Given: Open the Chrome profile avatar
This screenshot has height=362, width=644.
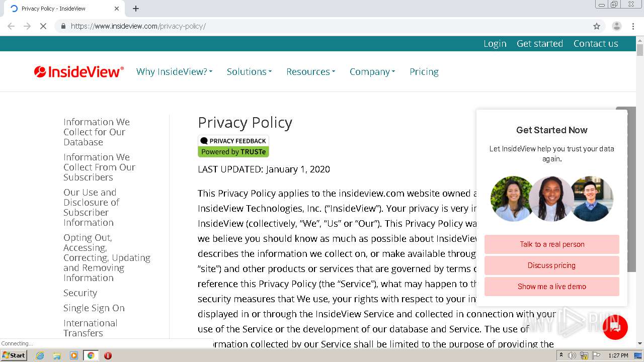Looking at the screenshot, I should [x=616, y=26].
